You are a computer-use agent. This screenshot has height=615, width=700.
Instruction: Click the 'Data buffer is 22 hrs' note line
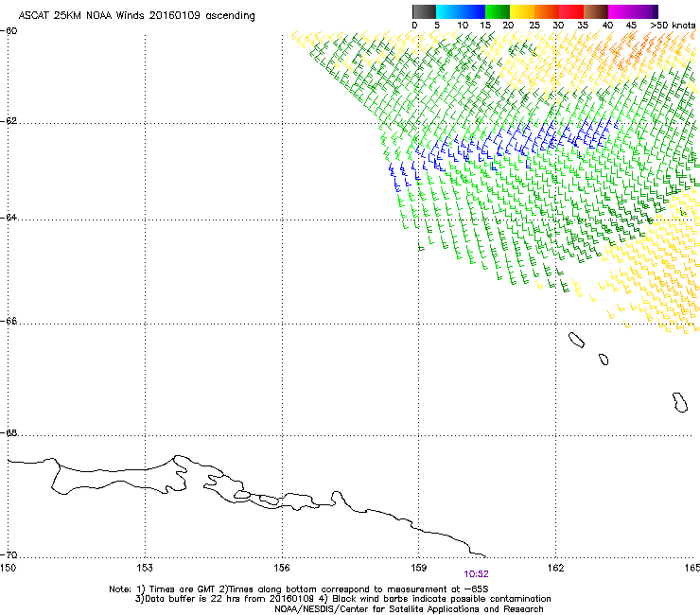click(x=342, y=599)
